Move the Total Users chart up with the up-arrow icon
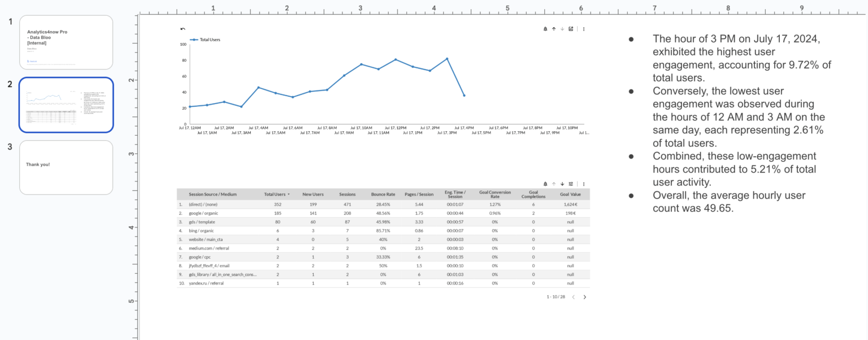 554,29
